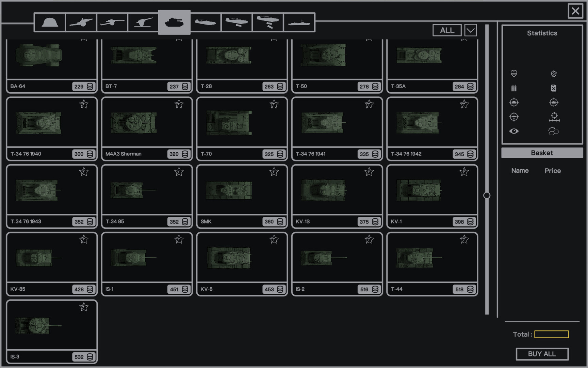Click the armor shield statistic icon
The width and height of the screenshot is (588, 368).
pyautogui.click(x=554, y=74)
